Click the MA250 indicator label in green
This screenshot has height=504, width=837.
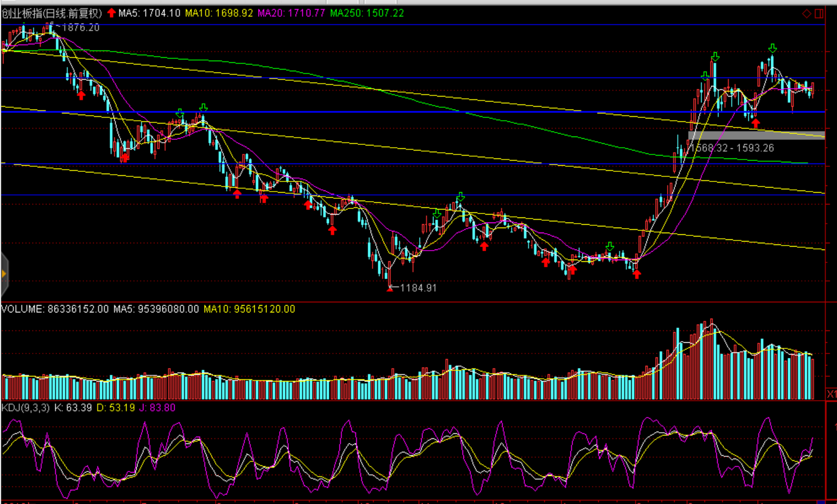click(x=367, y=13)
